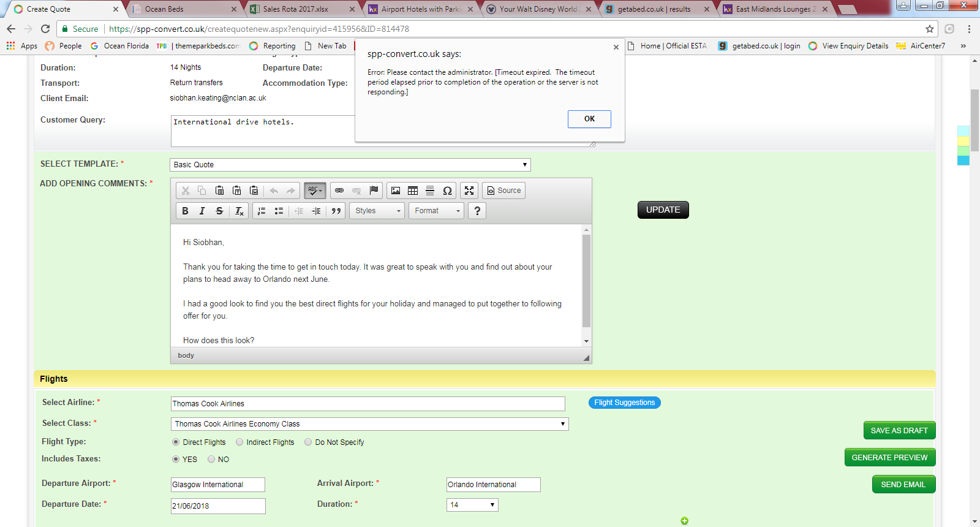
Task: Select the Direct Flights radio button
Action: pyautogui.click(x=176, y=442)
